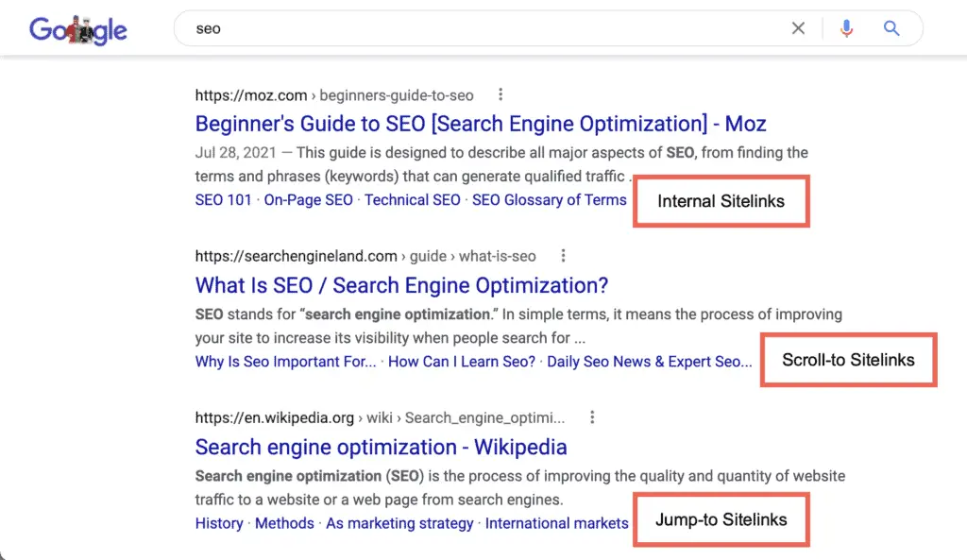Viewport: 967px width, 560px height.
Task: Follow the "On-Page SEO" sitelink
Action: (x=309, y=200)
